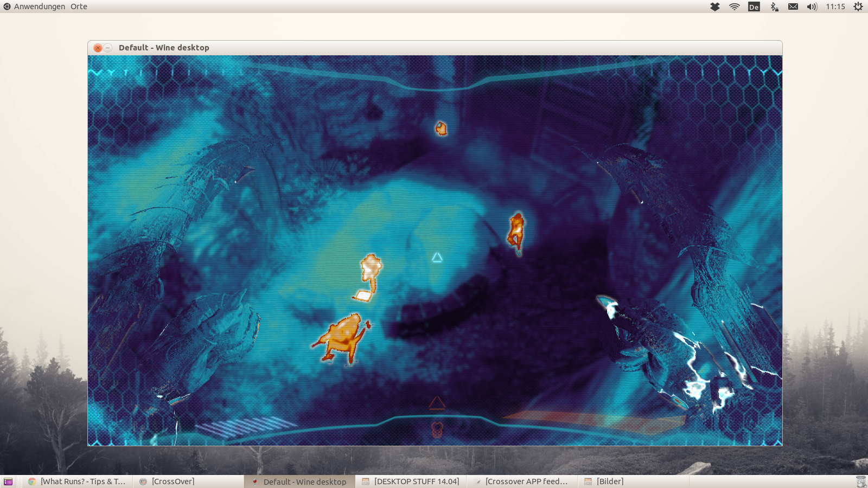Open the Anwendungen menu
This screenshot has width=868, height=488.
pyautogui.click(x=40, y=7)
